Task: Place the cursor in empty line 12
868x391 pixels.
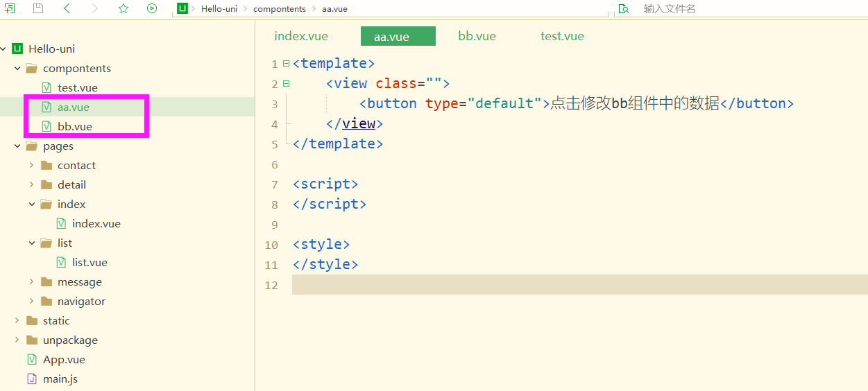Action: [579, 284]
